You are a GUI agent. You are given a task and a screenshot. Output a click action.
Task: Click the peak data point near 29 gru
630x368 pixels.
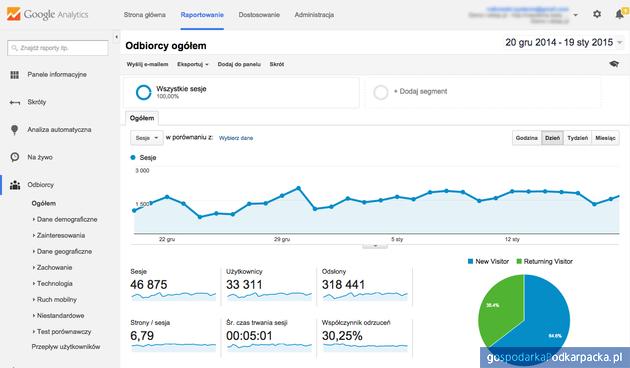pos(299,188)
